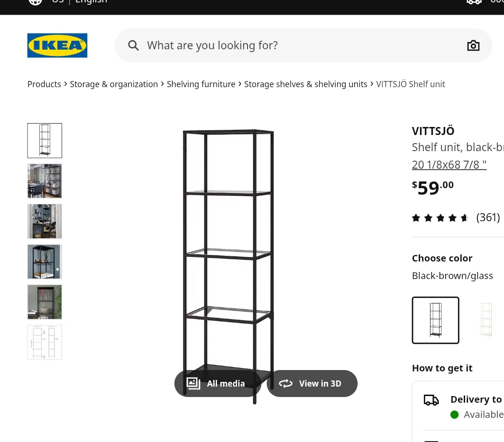The width and height of the screenshot is (504, 442).
Task: Open visual search camera icon
Action: (473, 45)
